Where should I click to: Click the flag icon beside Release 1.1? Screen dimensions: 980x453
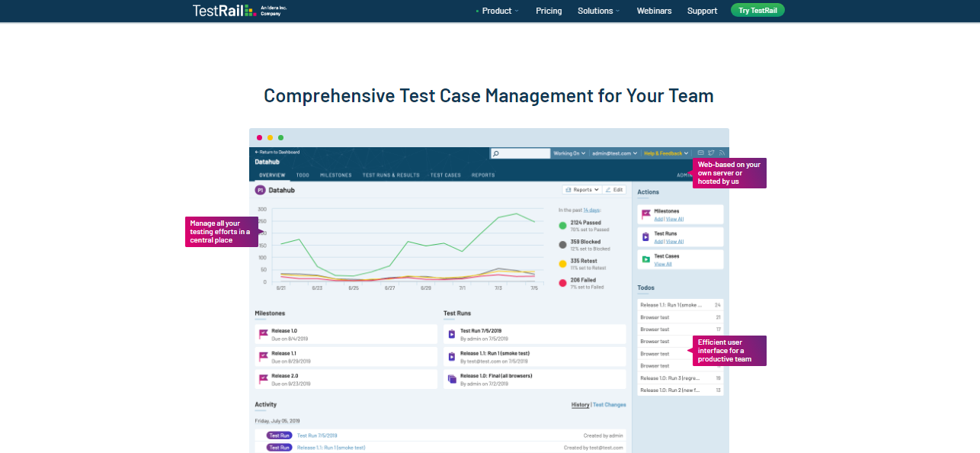(x=264, y=356)
